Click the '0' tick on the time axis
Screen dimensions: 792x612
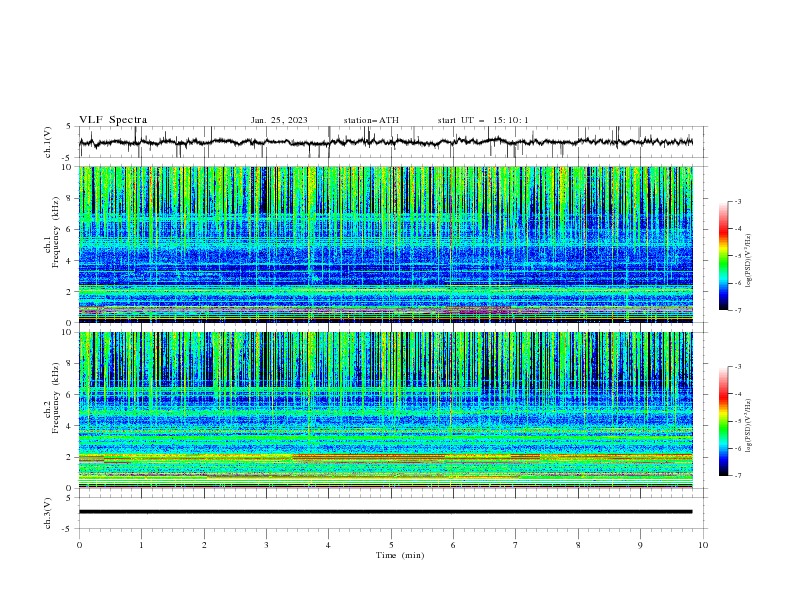click(79, 545)
